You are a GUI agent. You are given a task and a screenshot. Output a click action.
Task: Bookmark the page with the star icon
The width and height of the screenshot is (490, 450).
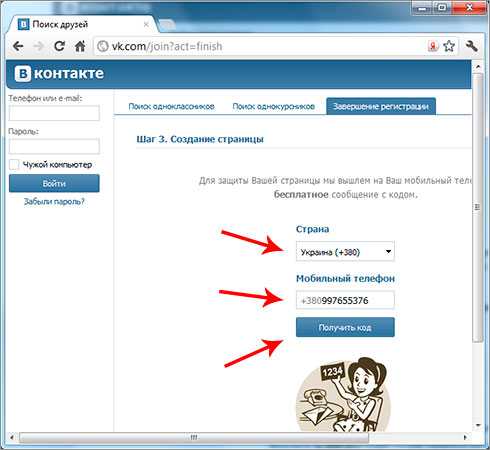click(x=449, y=46)
